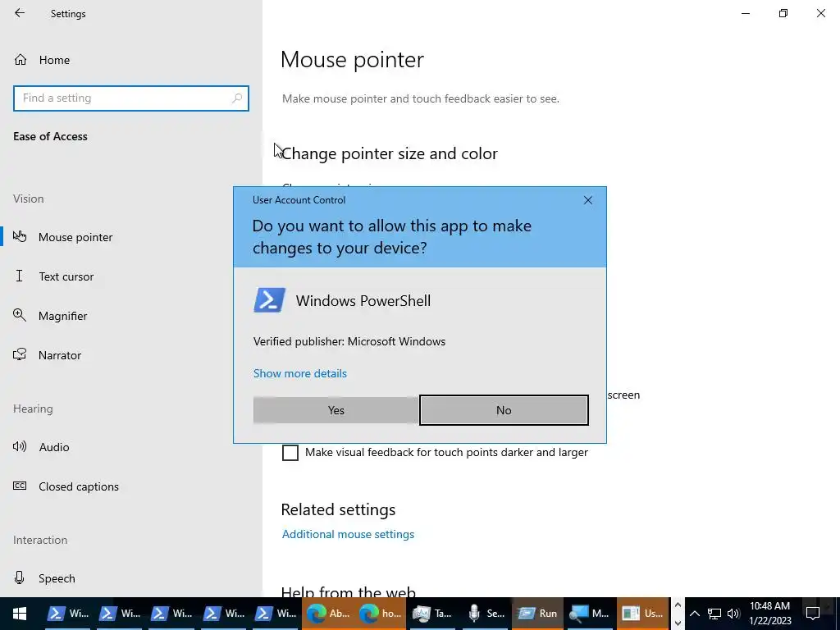Switch to the Edge window labeled ho...
The height and width of the screenshot is (630, 840).
[x=381, y=614]
